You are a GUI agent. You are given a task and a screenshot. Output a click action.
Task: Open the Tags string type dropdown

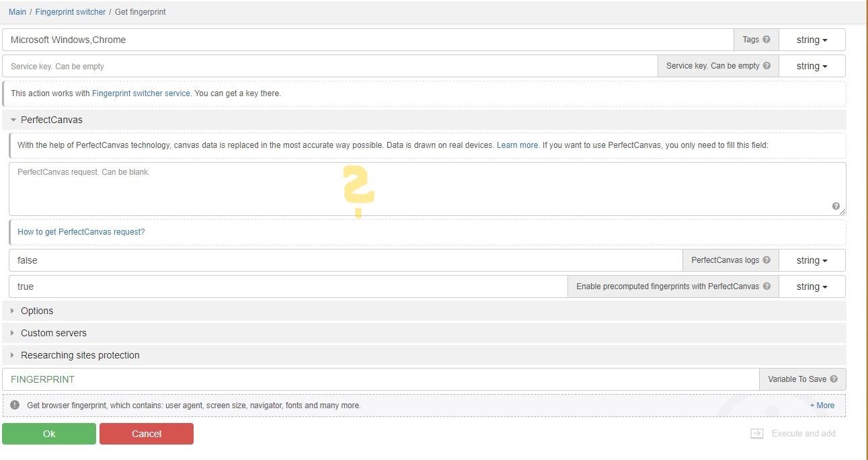[812, 40]
